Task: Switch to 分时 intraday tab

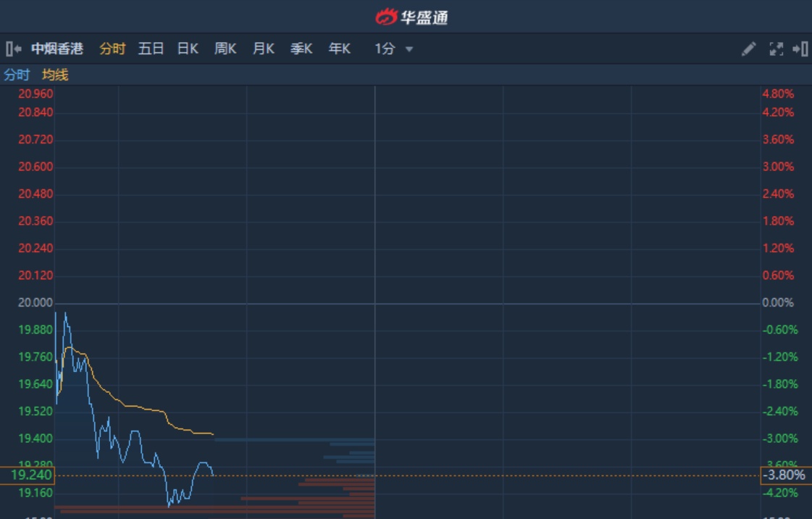Action: pyautogui.click(x=112, y=49)
